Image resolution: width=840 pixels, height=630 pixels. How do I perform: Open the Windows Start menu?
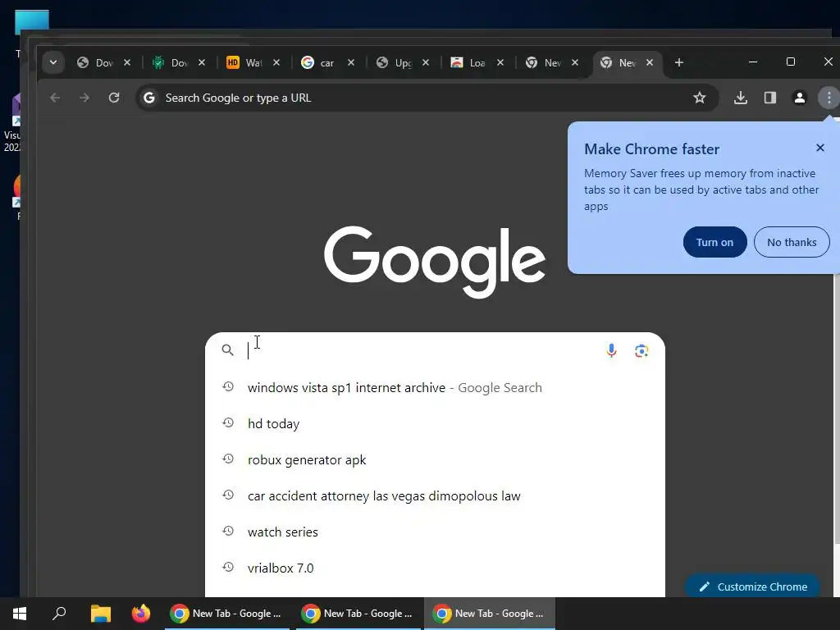point(20,614)
